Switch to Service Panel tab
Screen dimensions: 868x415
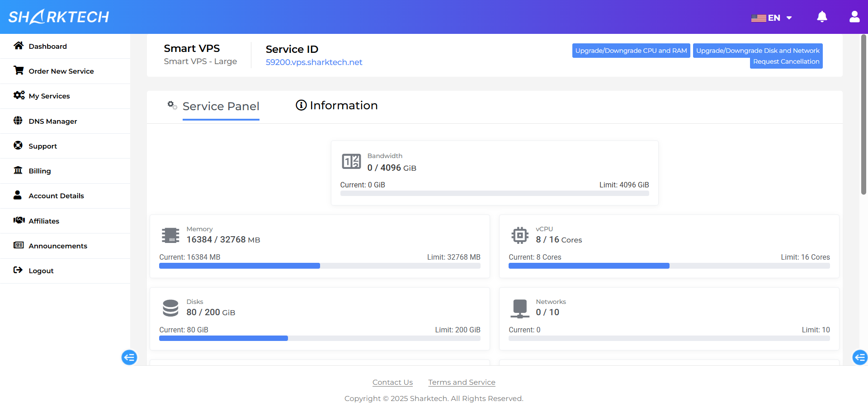pos(221,107)
